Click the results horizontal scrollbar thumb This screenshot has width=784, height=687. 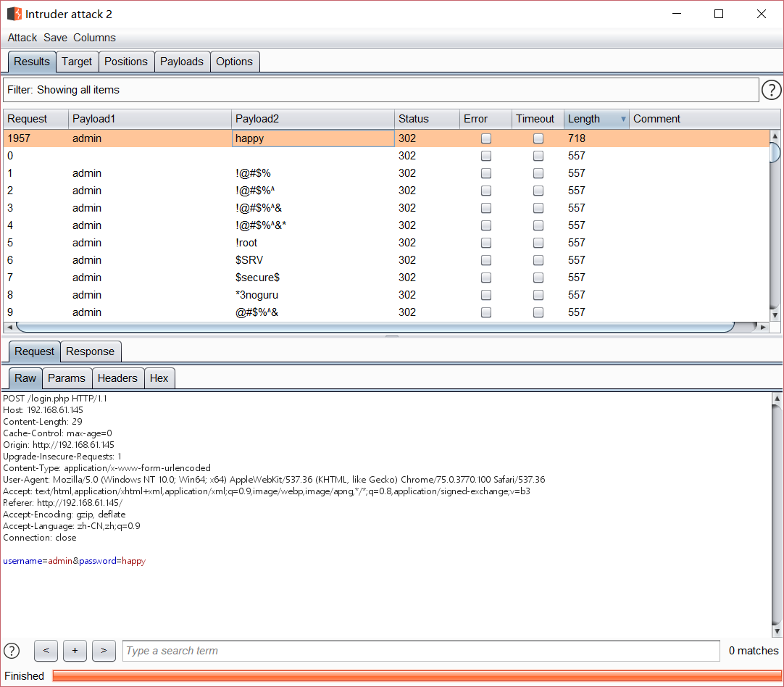(x=375, y=327)
